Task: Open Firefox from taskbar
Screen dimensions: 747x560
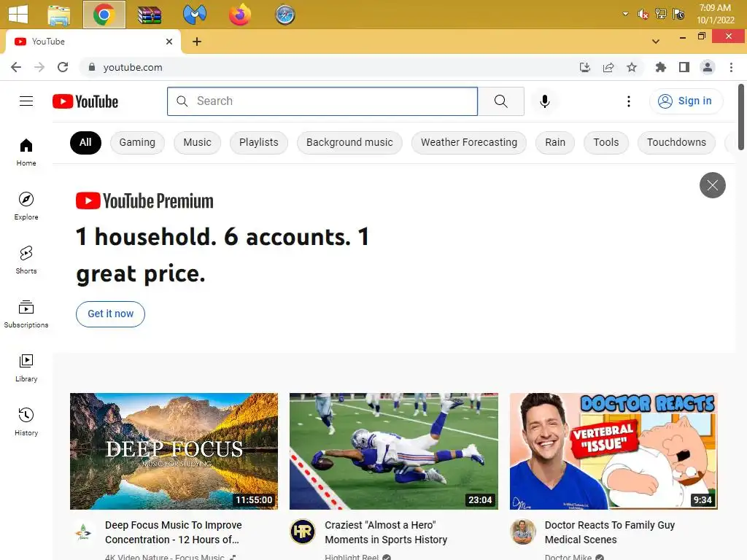Action: [x=239, y=15]
